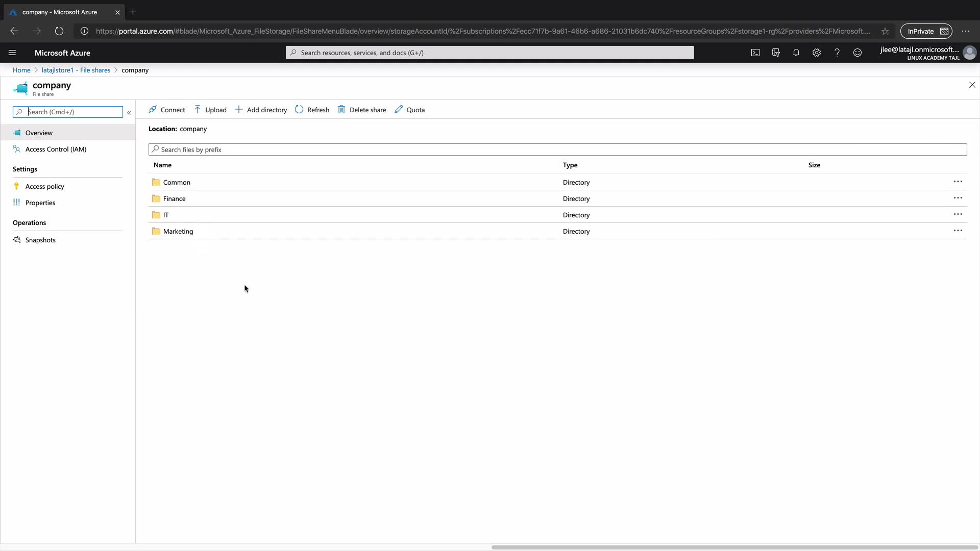Open Azure Cloud Shell icon

755,53
